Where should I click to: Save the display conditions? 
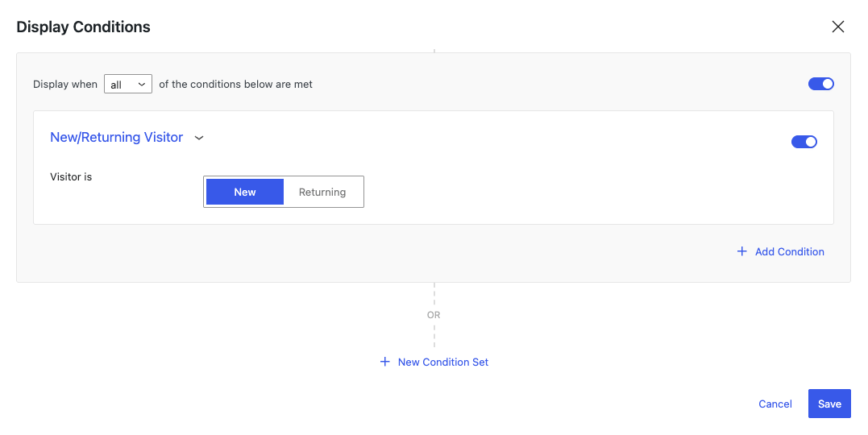(829, 404)
